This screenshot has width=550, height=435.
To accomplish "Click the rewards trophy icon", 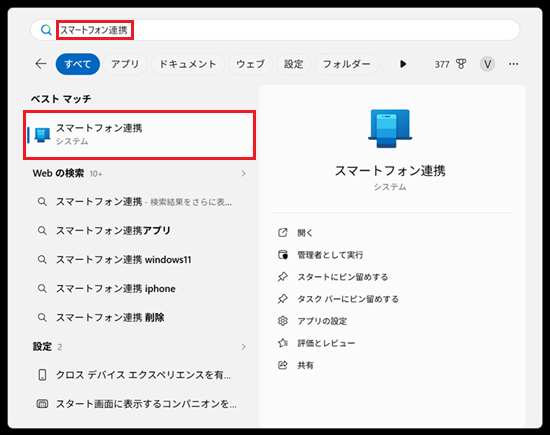I will click(461, 64).
